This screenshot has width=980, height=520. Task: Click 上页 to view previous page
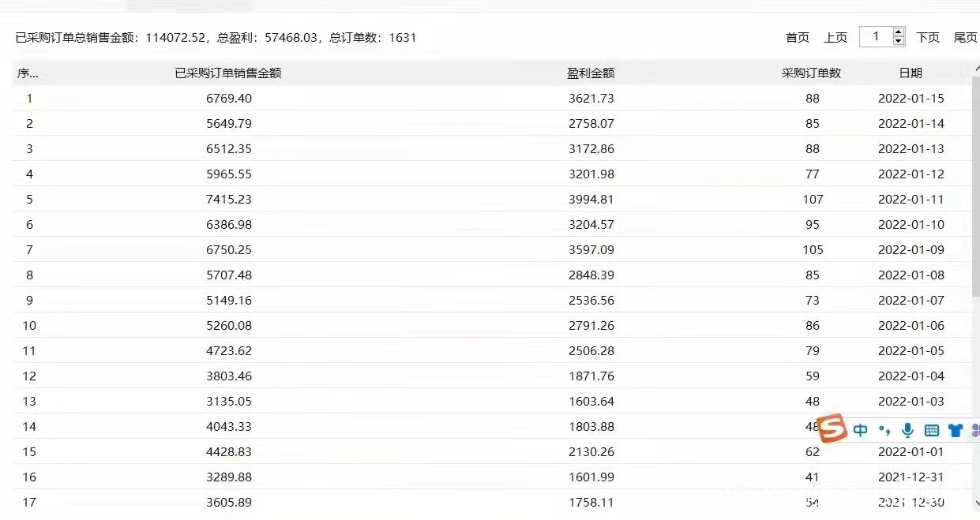click(835, 36)
